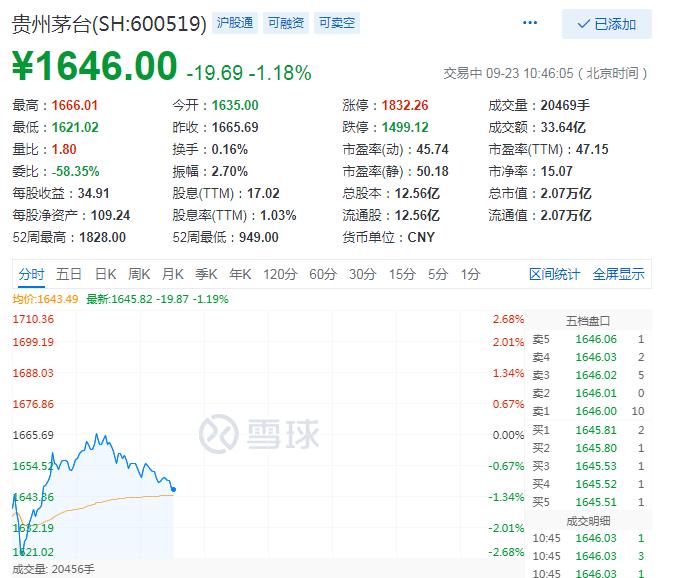Click the 可融资 tag
The image size is (678, 578).
286,22
